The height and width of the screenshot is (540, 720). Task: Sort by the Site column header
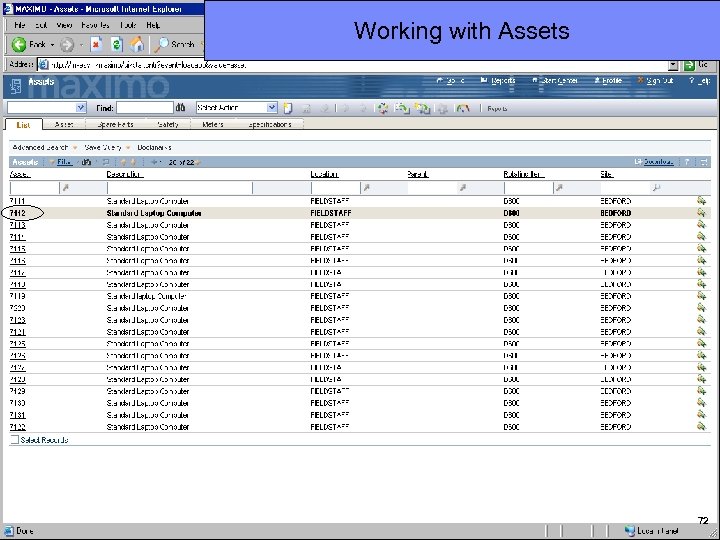(x=607, y=174)
